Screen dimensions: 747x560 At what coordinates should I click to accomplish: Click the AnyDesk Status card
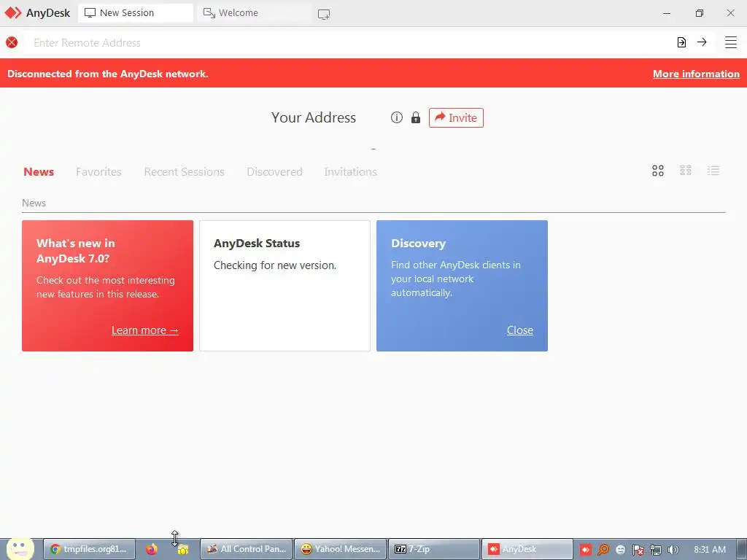point(285,286)
